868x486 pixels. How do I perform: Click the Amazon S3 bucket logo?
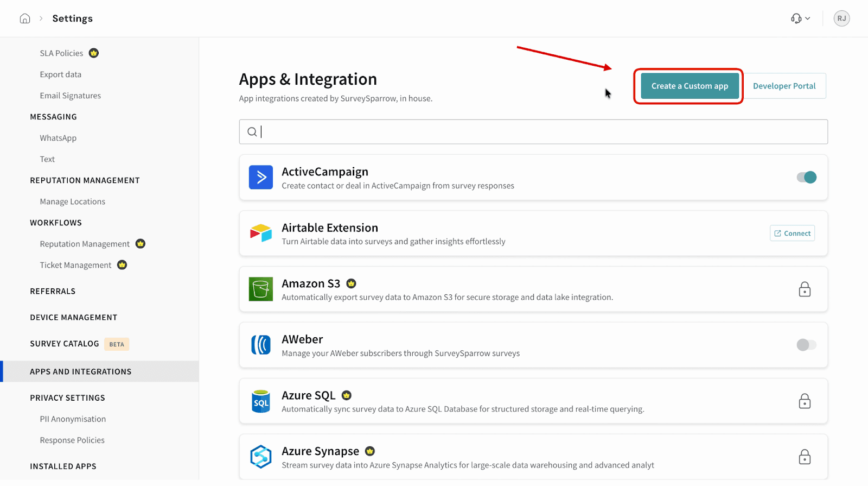coord(261,289)
